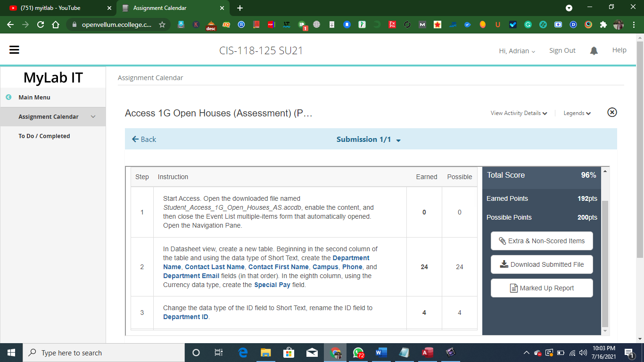
Task: Open the Hi, Adrian user dropdown
Action: (x=517, y=51)
